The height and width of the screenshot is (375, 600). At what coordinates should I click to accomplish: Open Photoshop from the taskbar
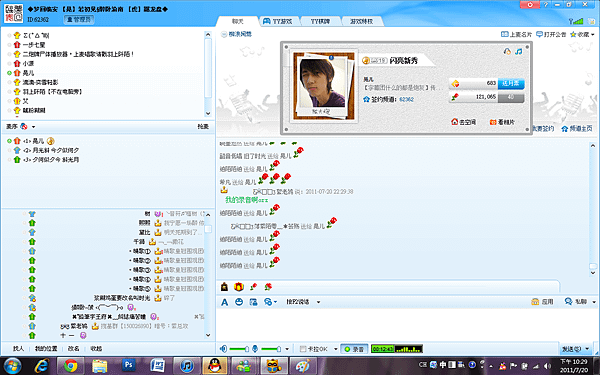(x=129, y=366)
